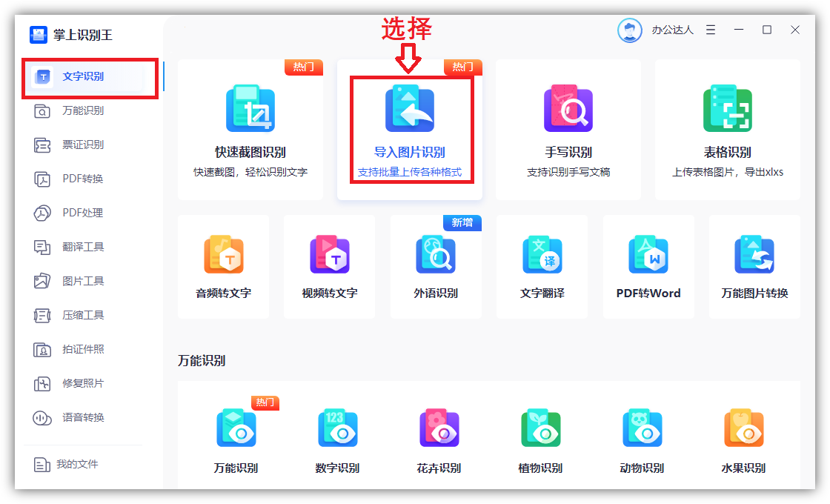The height and width of the screenshot is (504, 830).
Task: Open the 万能图片转换 image converter icon
Action: click(x=754, y=255)
